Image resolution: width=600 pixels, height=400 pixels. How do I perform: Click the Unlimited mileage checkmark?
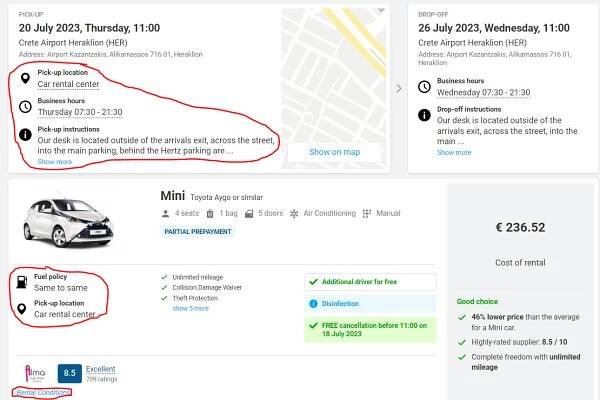pos(164,276)
